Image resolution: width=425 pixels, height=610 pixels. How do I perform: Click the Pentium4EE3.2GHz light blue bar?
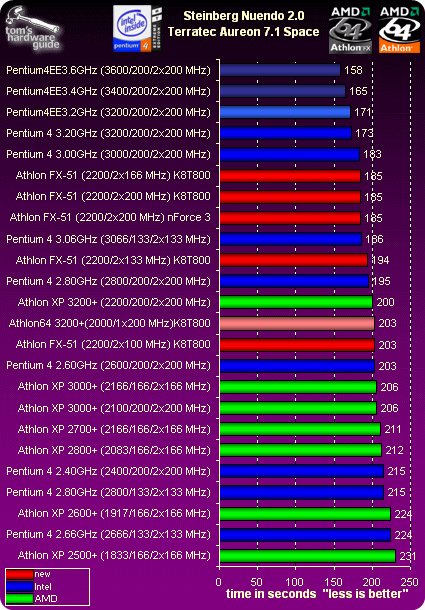(x=285, y=112)
